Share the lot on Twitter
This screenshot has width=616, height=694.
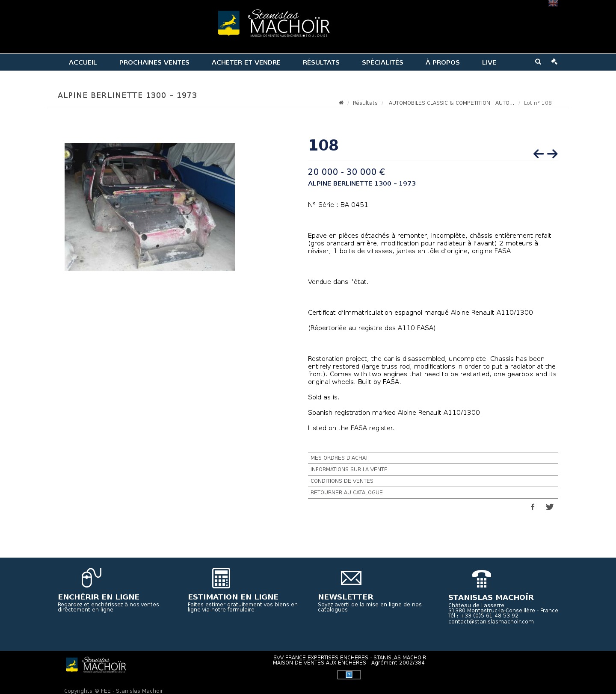pos(550,507)
